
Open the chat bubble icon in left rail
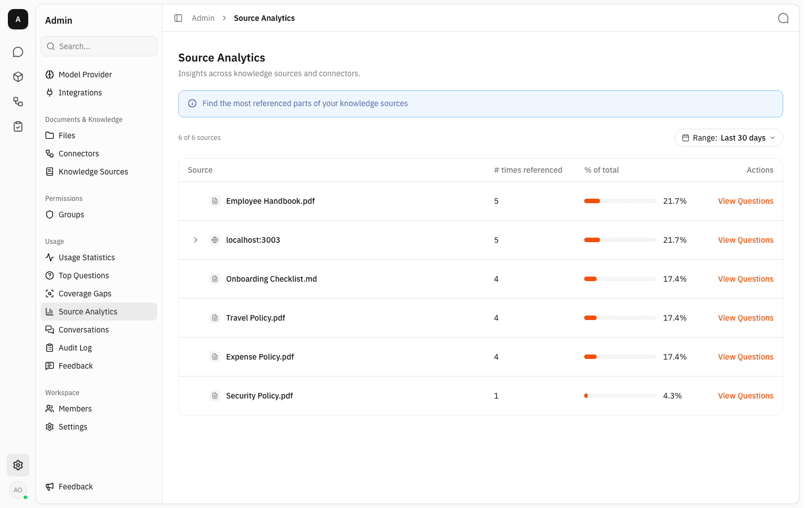18,52
